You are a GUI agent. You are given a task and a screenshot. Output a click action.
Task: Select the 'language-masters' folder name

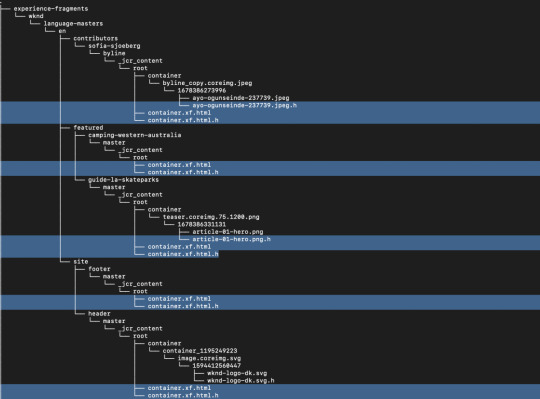click(73, 24)
